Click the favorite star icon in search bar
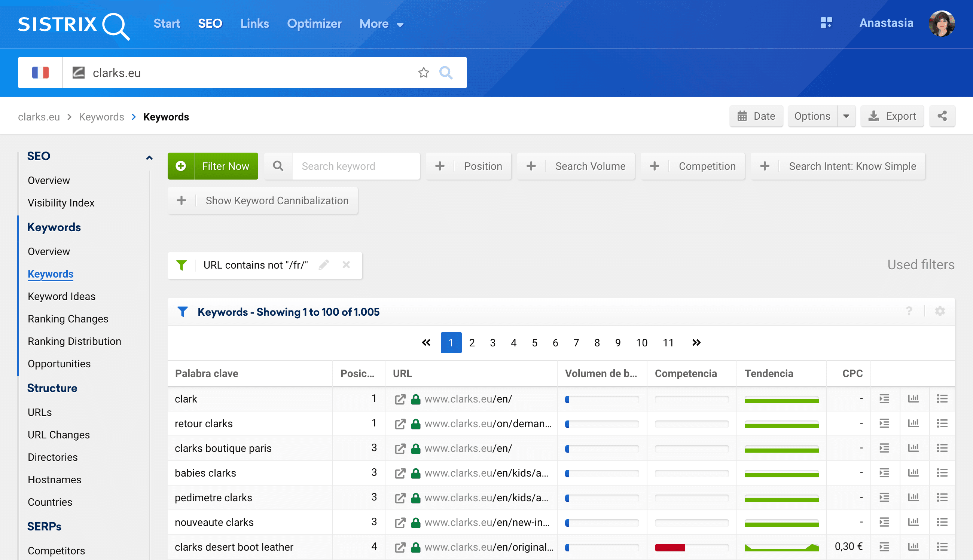Screen dimensions: 973x560 click(x=423, y=73)
